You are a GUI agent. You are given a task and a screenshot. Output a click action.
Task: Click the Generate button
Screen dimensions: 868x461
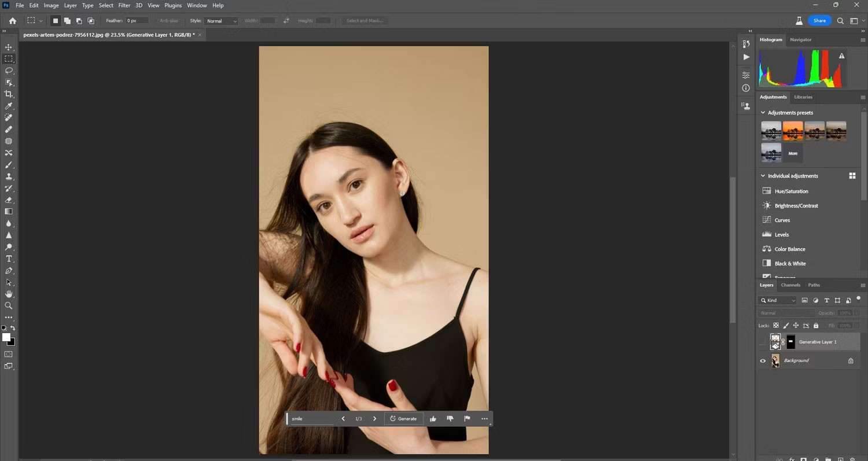(x=403, y=419)
